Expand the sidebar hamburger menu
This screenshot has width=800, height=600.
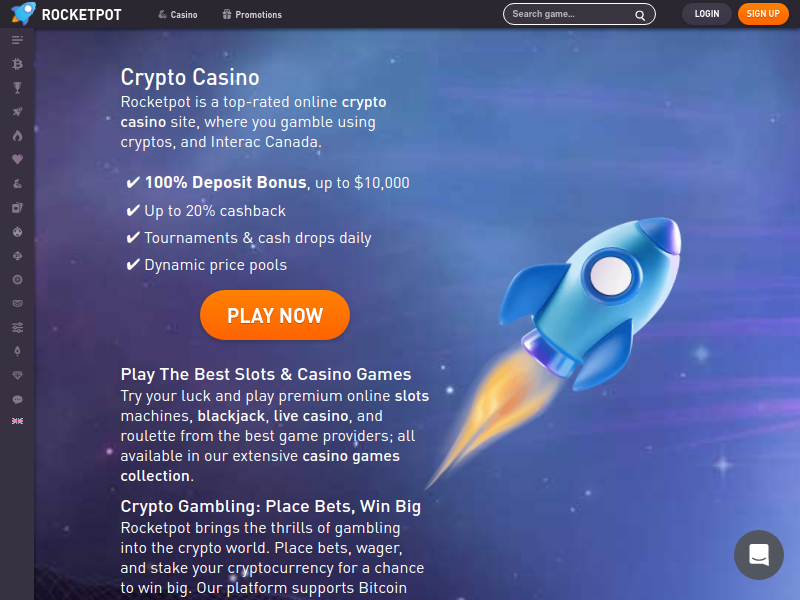tap(17, 40)
